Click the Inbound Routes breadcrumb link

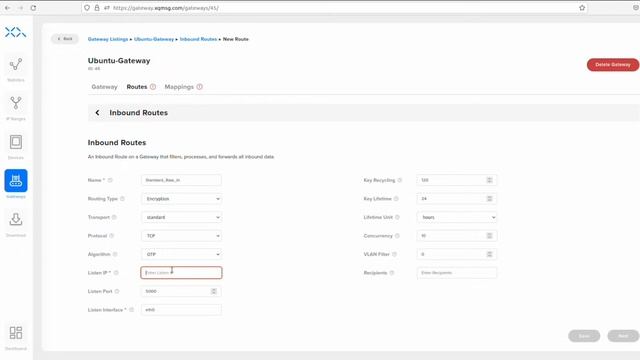point(198,39)
